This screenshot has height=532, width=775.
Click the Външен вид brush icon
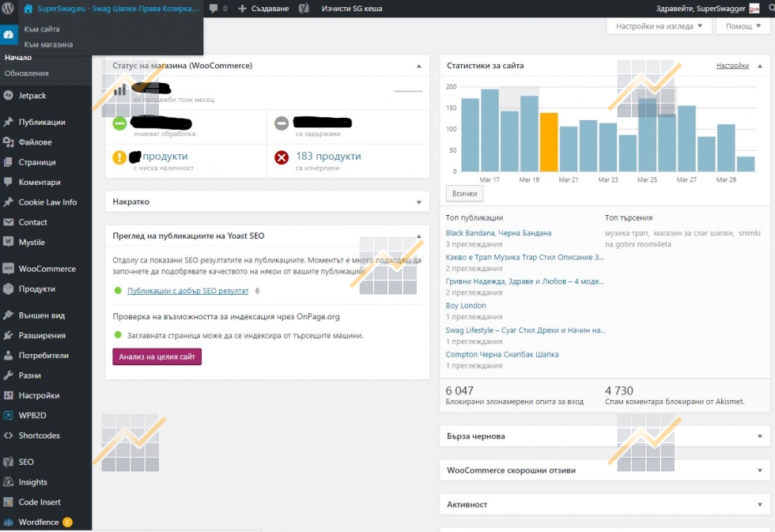tap(8, 315)
